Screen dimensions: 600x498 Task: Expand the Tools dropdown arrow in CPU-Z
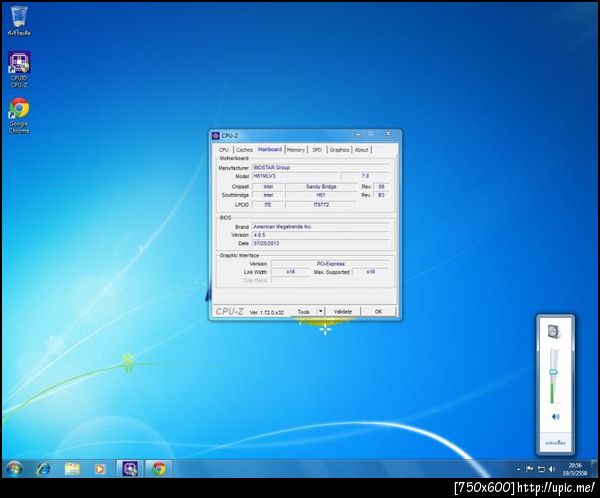(x=321, y=311)
